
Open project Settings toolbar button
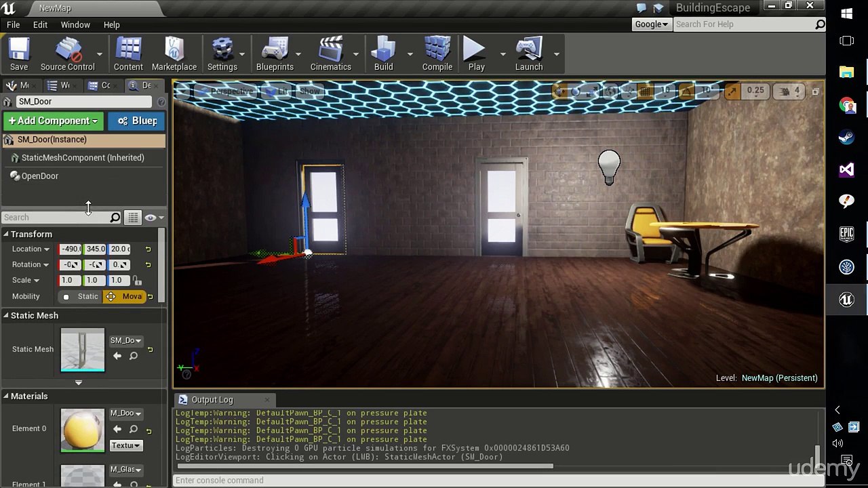click(222, 54)
